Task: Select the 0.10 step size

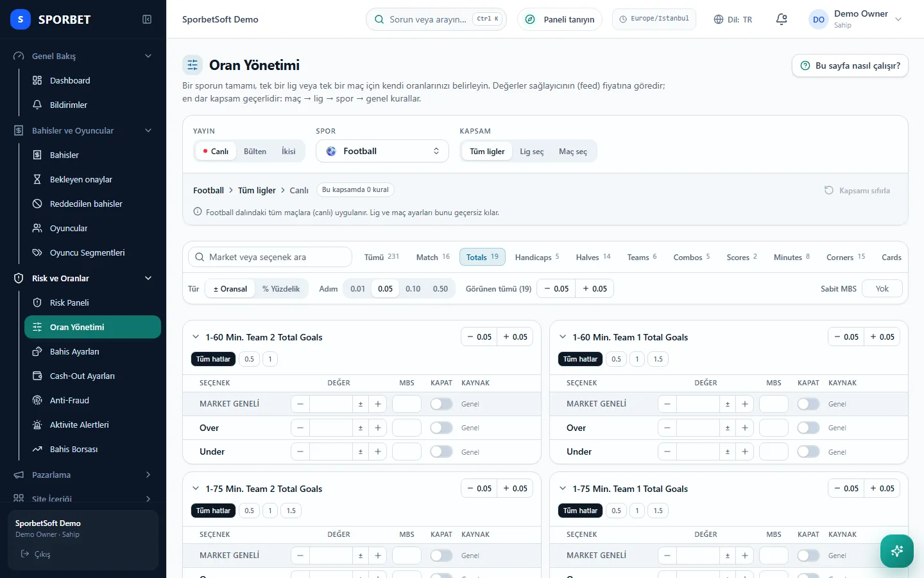Action: point(413,289)
